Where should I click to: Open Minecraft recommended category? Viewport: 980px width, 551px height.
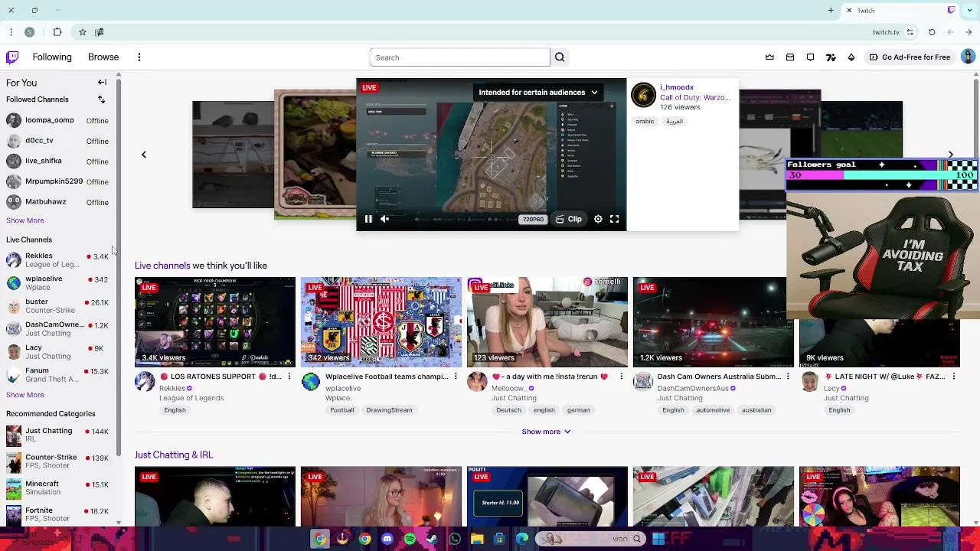[x=57, y=488]
